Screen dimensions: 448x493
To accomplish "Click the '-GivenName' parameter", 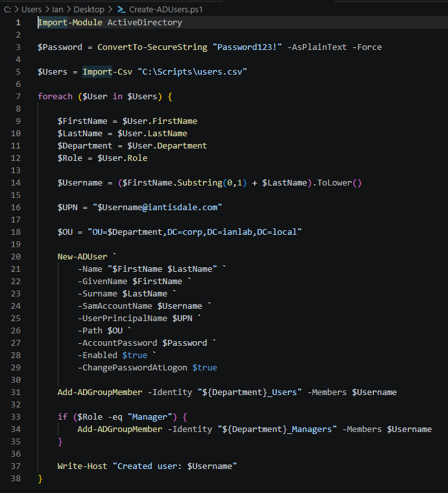I will pos(102,282).
